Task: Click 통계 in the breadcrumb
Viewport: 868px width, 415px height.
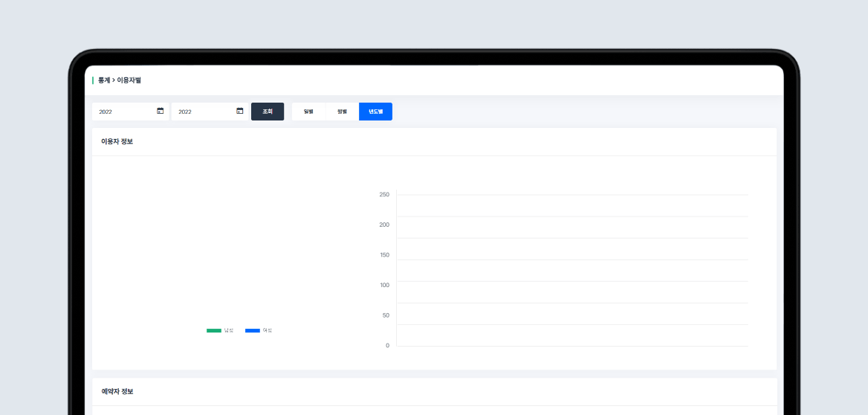Action: click(104, 80)
